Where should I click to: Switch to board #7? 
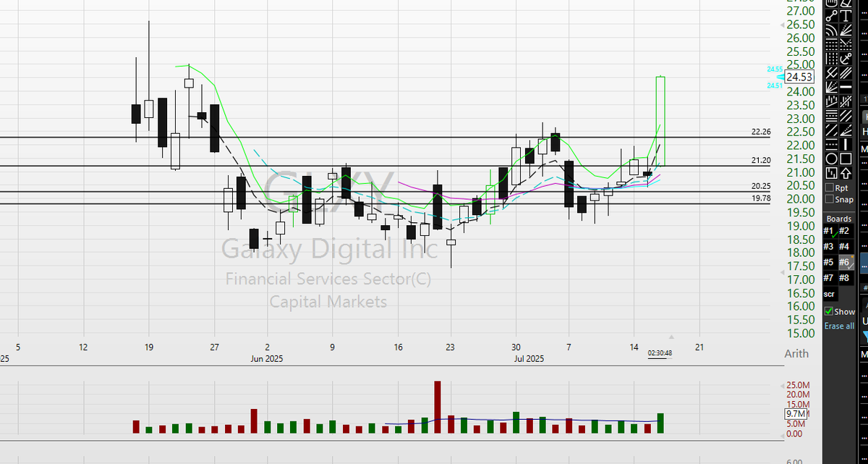829,278
